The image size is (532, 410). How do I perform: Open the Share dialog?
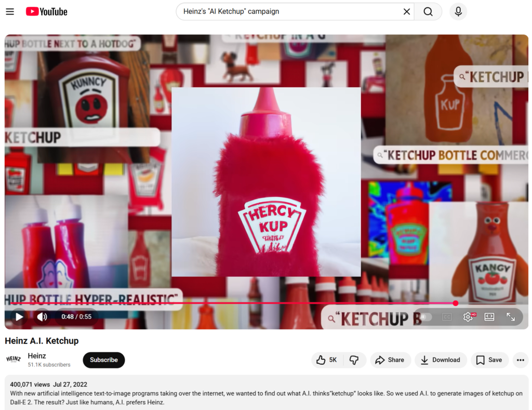(390, 360)
